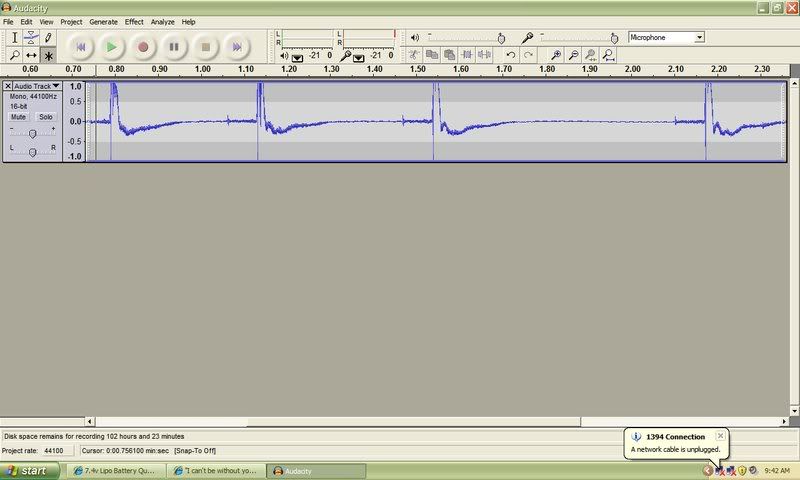Stop playback with Stop button
Image resolution: width=800 pixels, height=480 pixels.
click(x=206, y=47)
